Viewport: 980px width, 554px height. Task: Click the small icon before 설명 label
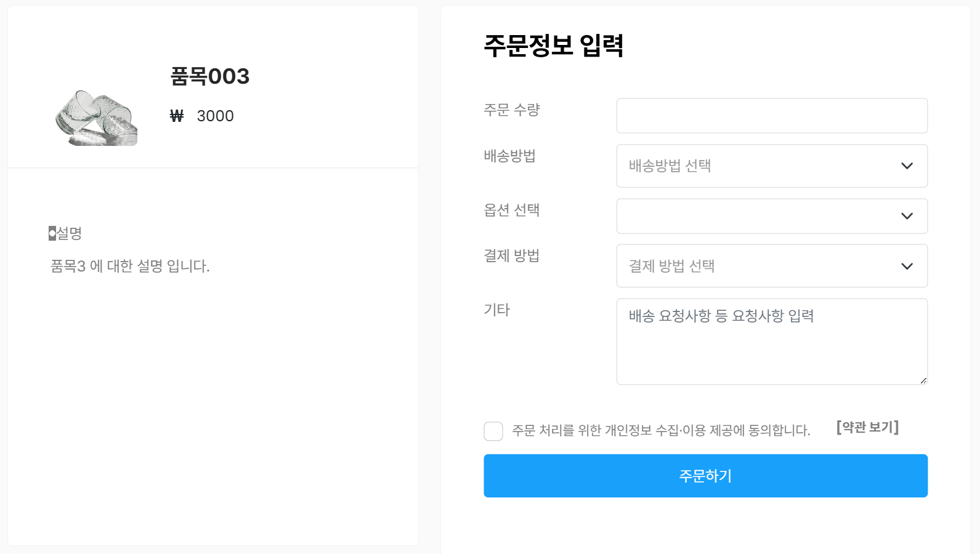(x=52, y=232)
